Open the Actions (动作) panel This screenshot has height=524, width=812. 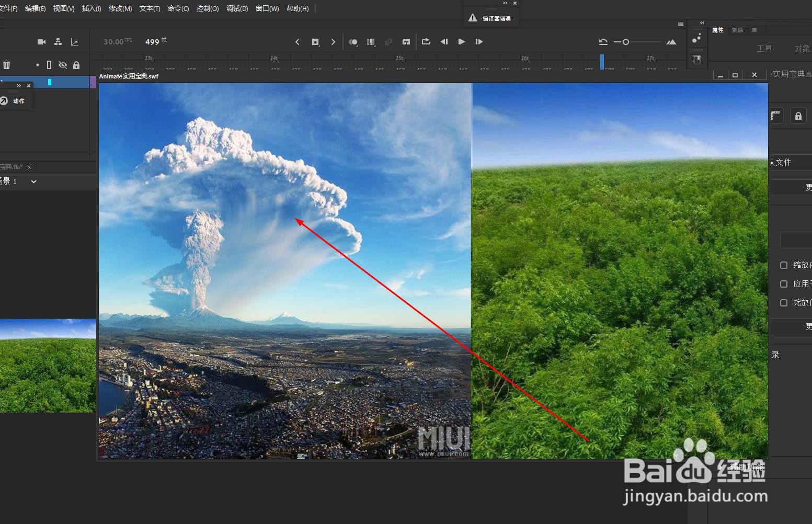pyautogui.click(x=13, y=101)
